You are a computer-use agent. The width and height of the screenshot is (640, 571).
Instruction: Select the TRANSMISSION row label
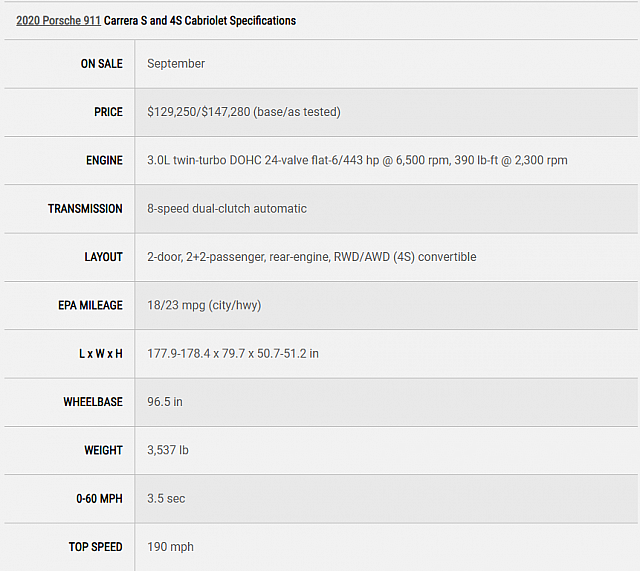pyautogui.click(x=85, y=209)
